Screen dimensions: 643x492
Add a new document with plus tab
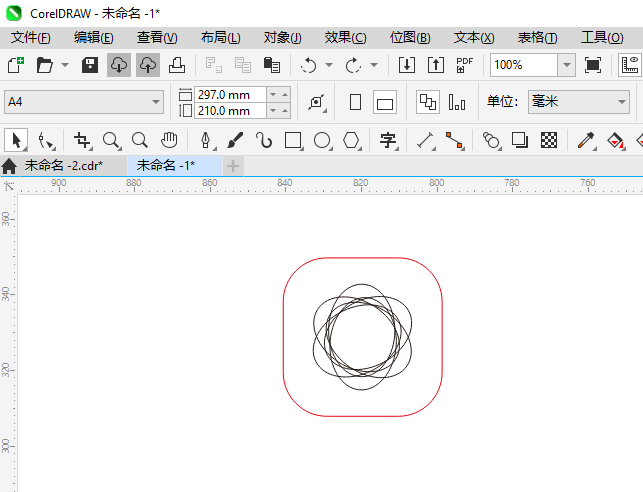233,166
